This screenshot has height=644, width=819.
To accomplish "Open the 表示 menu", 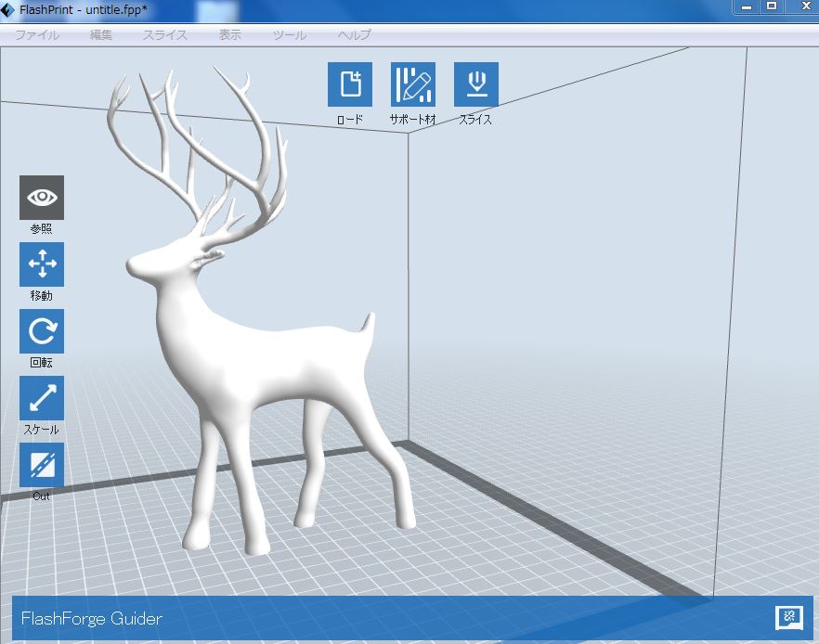I will coord(230,35).
